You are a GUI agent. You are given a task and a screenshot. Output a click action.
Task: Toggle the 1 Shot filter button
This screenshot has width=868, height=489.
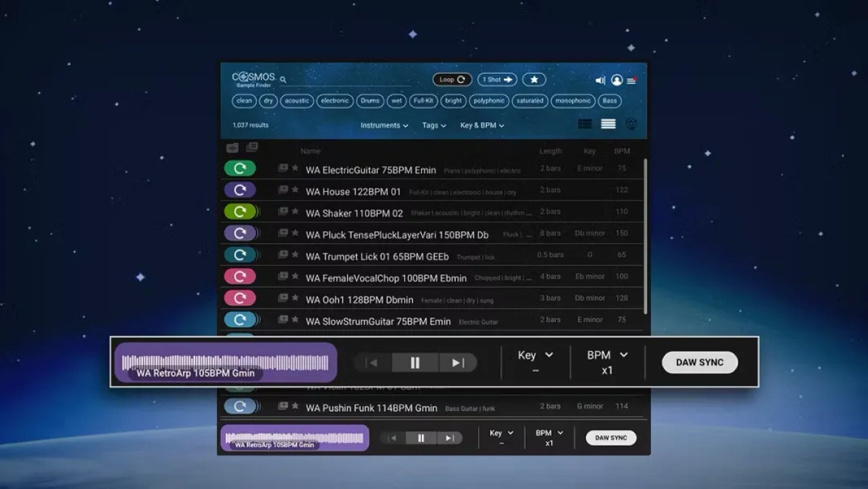tap(497, 79)
